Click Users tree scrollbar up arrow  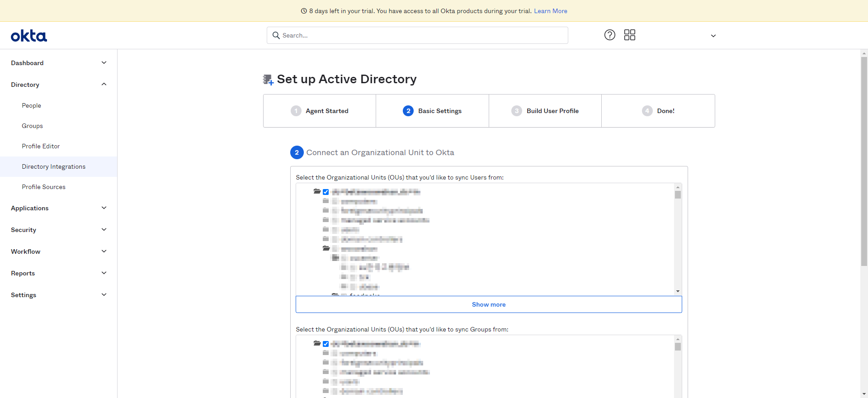tap(678, 187)
